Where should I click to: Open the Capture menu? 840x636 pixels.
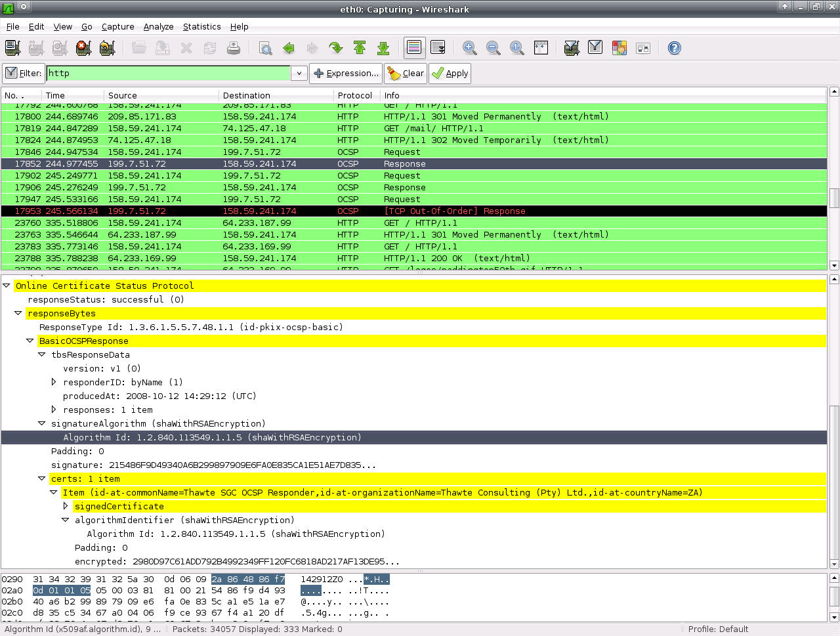(x=118, y=27)
